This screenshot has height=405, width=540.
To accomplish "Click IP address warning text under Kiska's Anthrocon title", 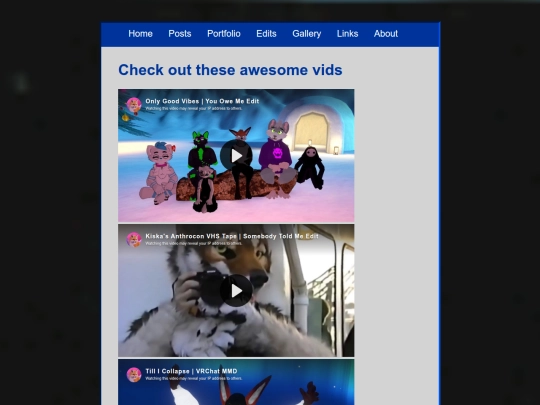I will 194,243.
